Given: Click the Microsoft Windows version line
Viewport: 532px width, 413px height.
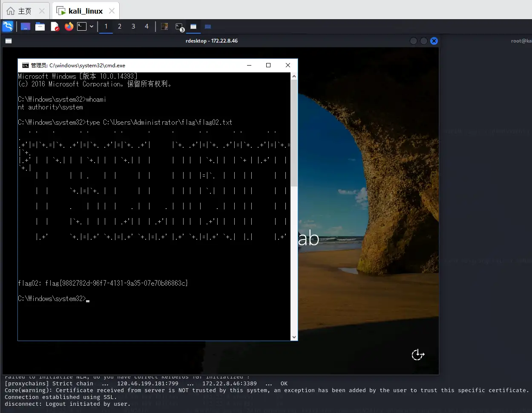Looking at the screenshot, I should (78, 76).
